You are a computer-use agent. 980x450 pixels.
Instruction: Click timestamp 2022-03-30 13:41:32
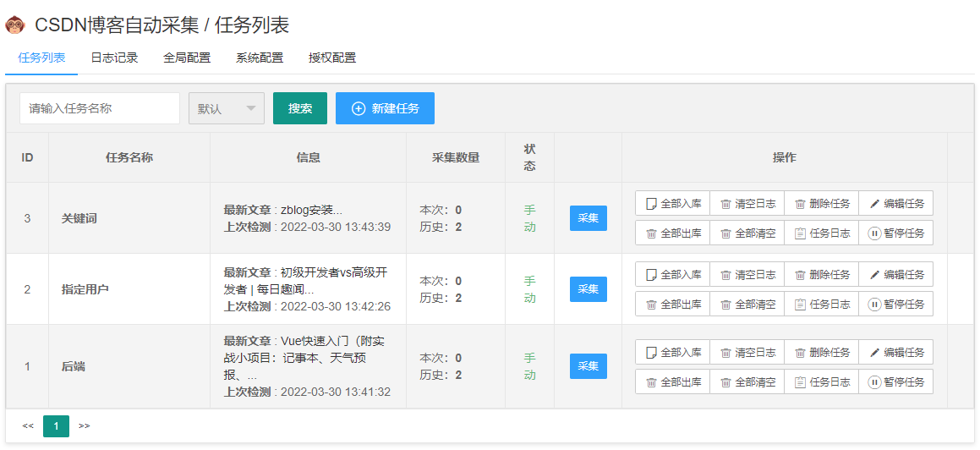tap(336, 392)
